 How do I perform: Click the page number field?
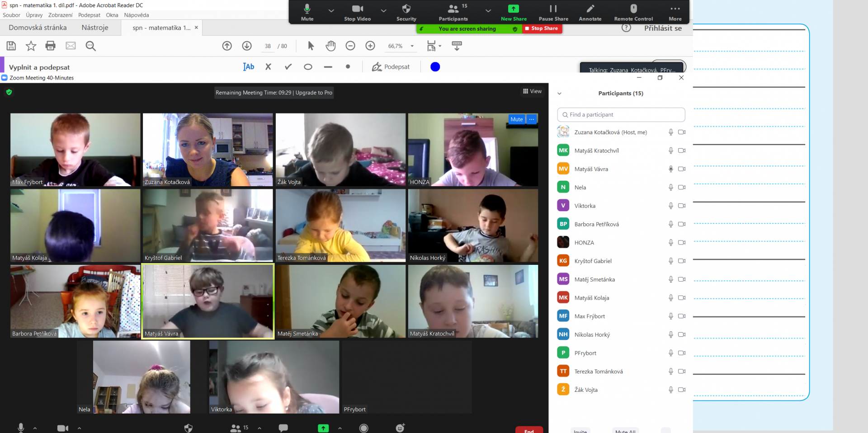268,46
